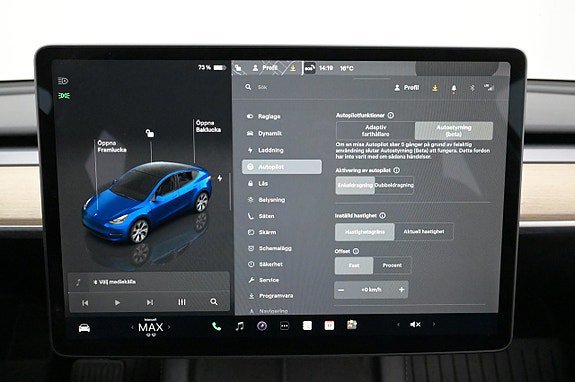Tap Välj mediekälla media source
575x382 pixels.
[115, 282]
